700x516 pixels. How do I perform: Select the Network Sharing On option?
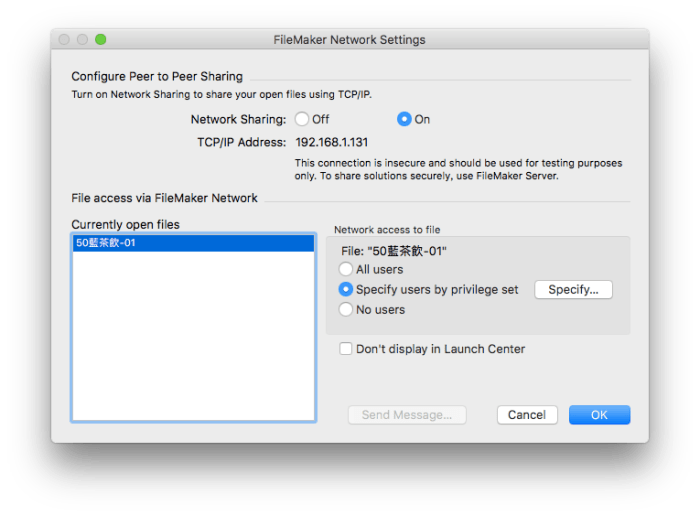click(405, 119)
